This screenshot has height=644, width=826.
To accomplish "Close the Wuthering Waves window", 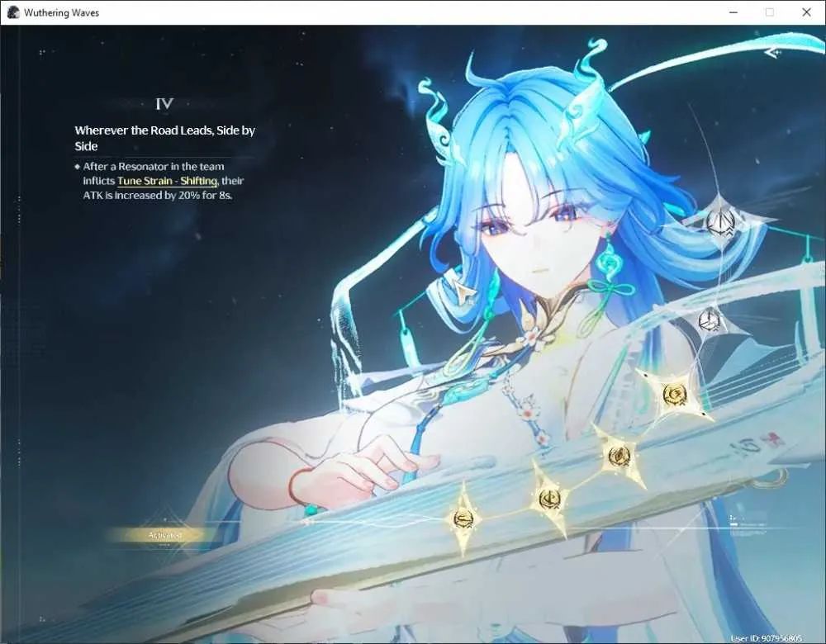I will pos(806,12).
